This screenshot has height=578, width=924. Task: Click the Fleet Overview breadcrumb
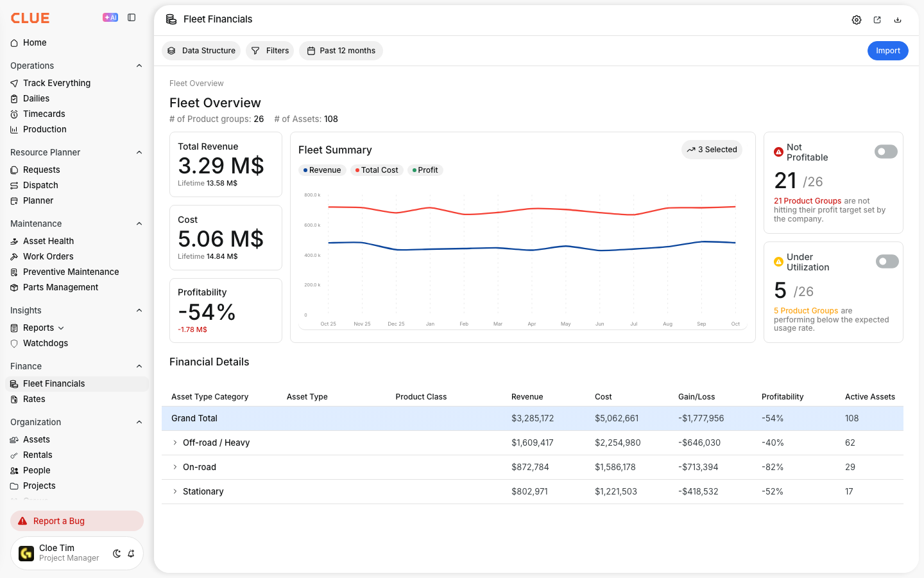[x=196, y=83]
